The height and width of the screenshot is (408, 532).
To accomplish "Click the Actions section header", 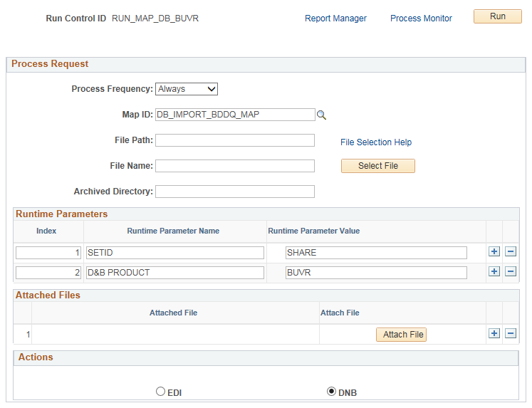I will [36, 357].
